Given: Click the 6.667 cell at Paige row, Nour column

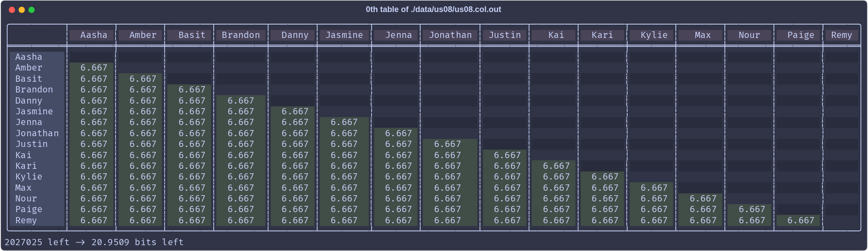Looking at the screenshot, I should tap(749, 209).
